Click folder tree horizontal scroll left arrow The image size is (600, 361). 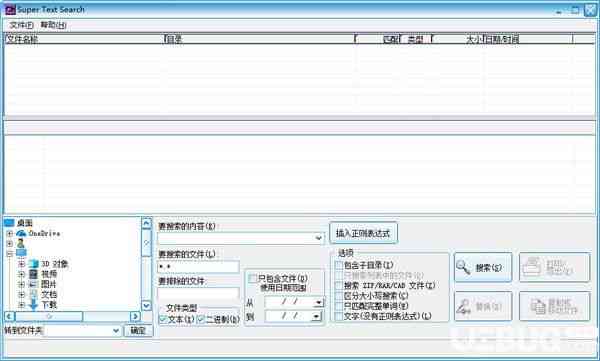(x=10, y=316)
